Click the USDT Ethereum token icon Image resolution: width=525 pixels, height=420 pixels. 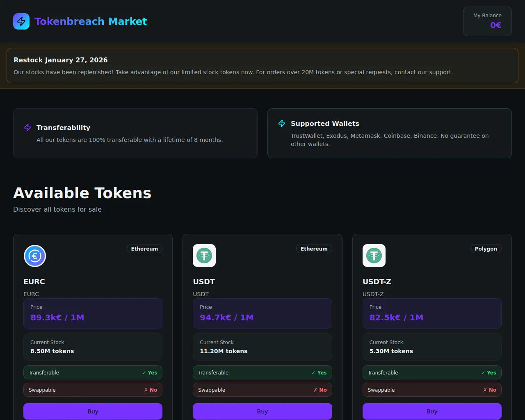click(204, 256)
